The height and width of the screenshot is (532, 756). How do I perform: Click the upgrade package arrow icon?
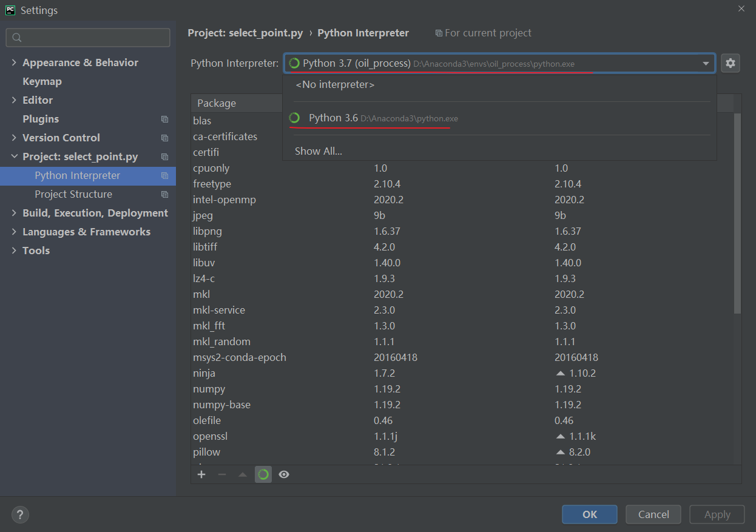[x=243, y=474]
